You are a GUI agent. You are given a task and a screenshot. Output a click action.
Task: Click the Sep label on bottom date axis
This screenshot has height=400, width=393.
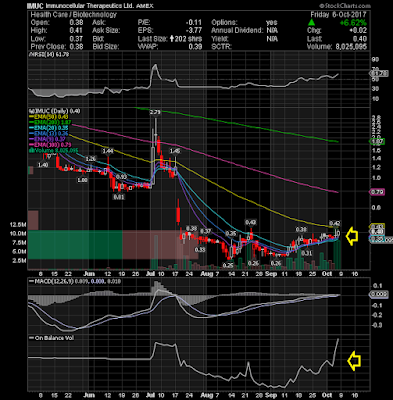[x=271, y=394]
